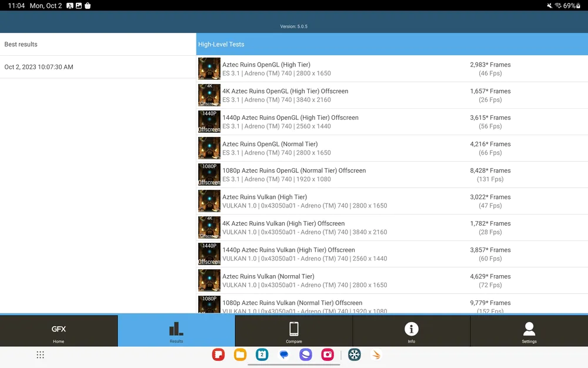Viewport: 588px width, 368px height.
Task: Click the (131 Fps) value
Action: click(x=490, y=179)
